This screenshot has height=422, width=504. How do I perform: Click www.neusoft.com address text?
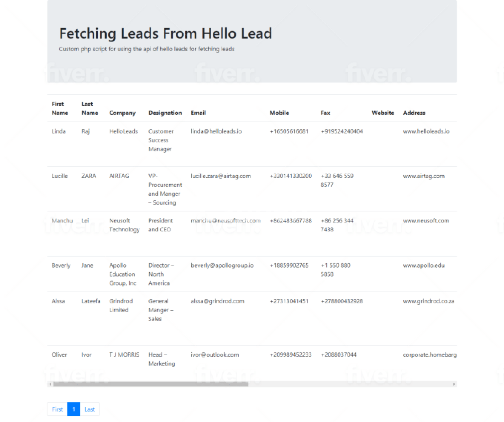point(426,221)
